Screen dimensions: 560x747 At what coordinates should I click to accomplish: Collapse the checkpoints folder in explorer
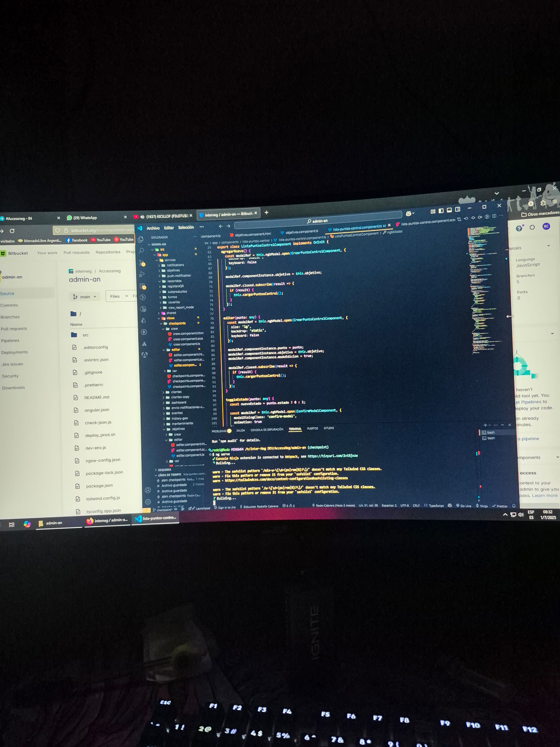[x=177, y=323]
